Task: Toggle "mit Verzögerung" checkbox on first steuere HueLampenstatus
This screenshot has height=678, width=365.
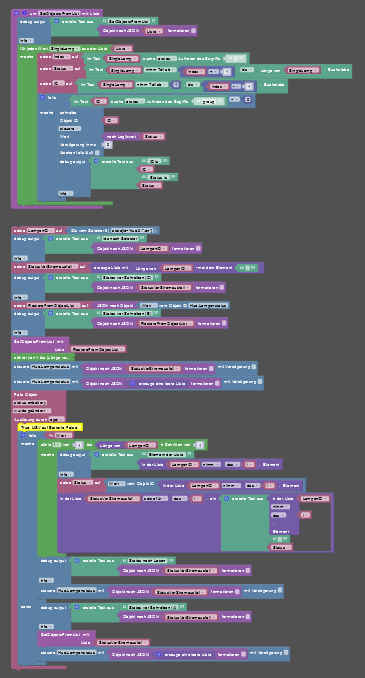Action: (254, 367)
